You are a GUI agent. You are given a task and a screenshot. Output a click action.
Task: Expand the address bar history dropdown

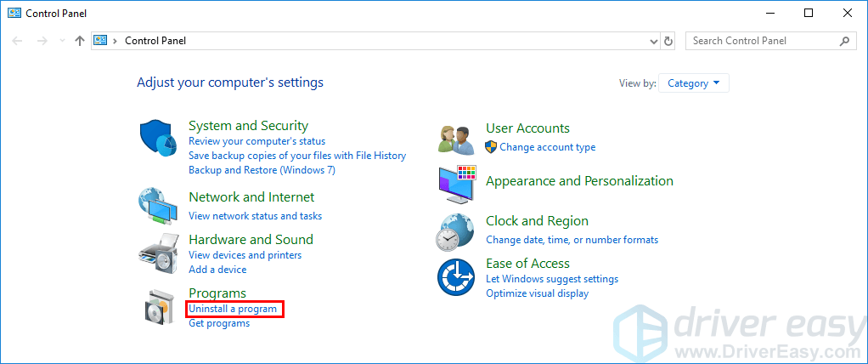(x=653, y=41)
